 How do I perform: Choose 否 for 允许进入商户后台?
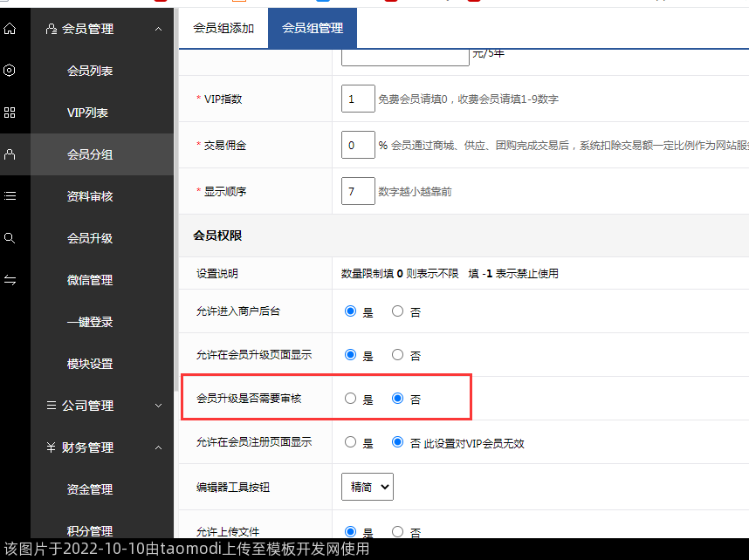coord(398,311)
